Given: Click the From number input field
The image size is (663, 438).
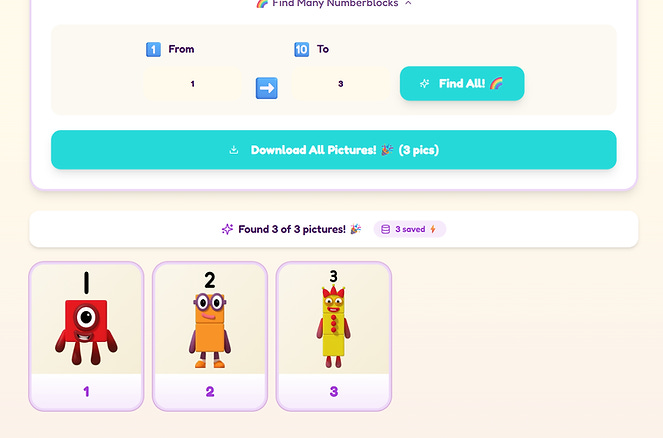Looking at the screenshot, I should 192,84.
